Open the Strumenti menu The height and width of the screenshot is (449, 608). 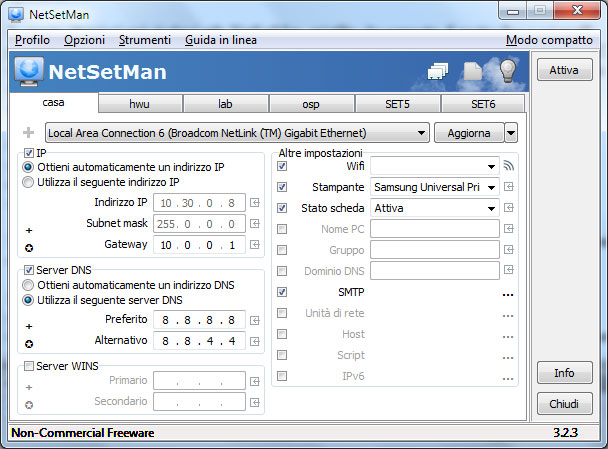click(145, 40)
